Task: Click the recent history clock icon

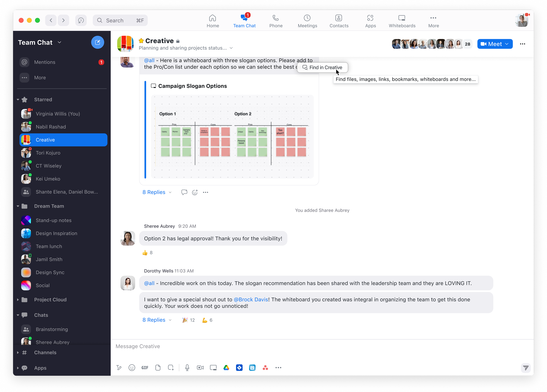Action: [x=81, y=20]
